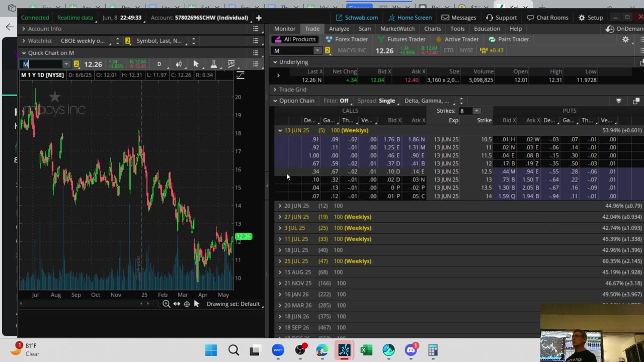The image size is (644, 362).
Task: Open the Strikes count dropdown
Action: 476,111
